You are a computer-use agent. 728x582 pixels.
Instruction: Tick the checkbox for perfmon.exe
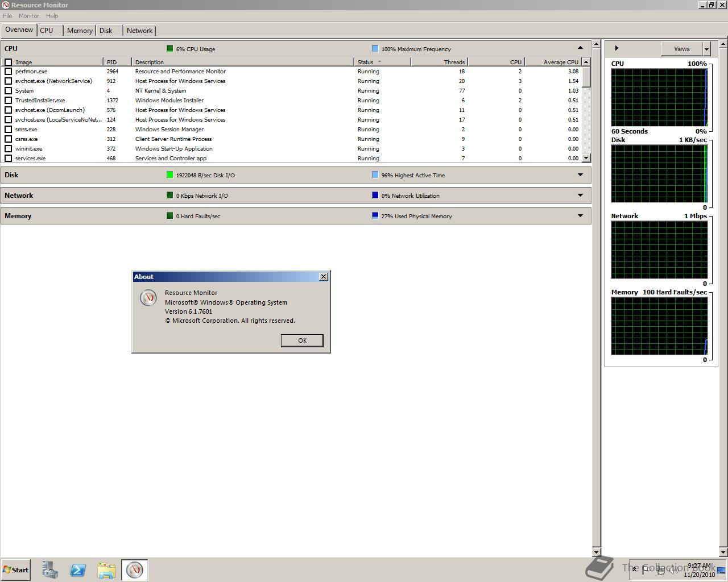click(x=9, y=72)
